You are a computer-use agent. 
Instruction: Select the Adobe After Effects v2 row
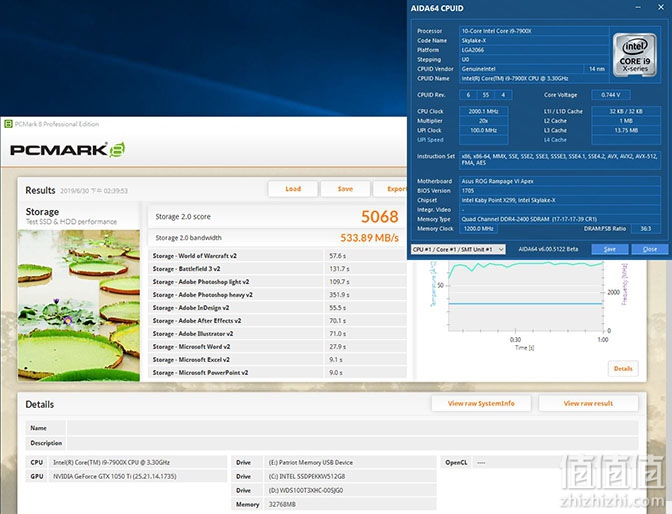tap(277, 321)
